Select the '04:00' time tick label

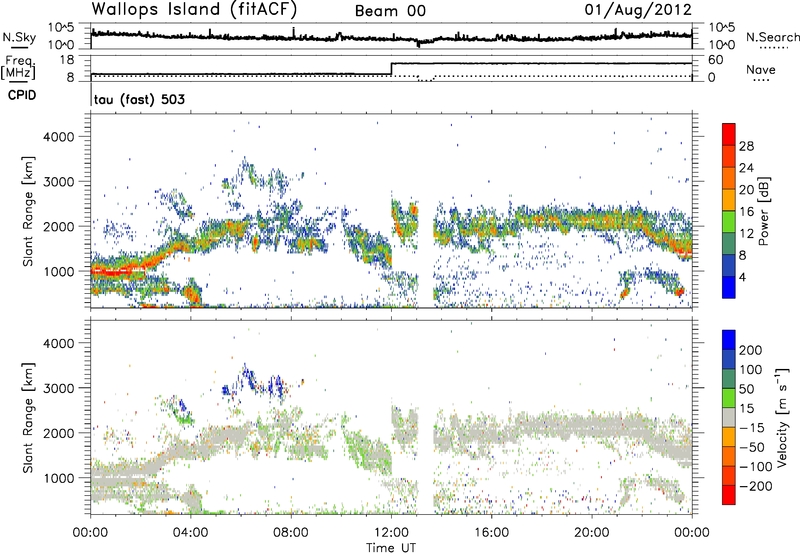tap(190, 533)
